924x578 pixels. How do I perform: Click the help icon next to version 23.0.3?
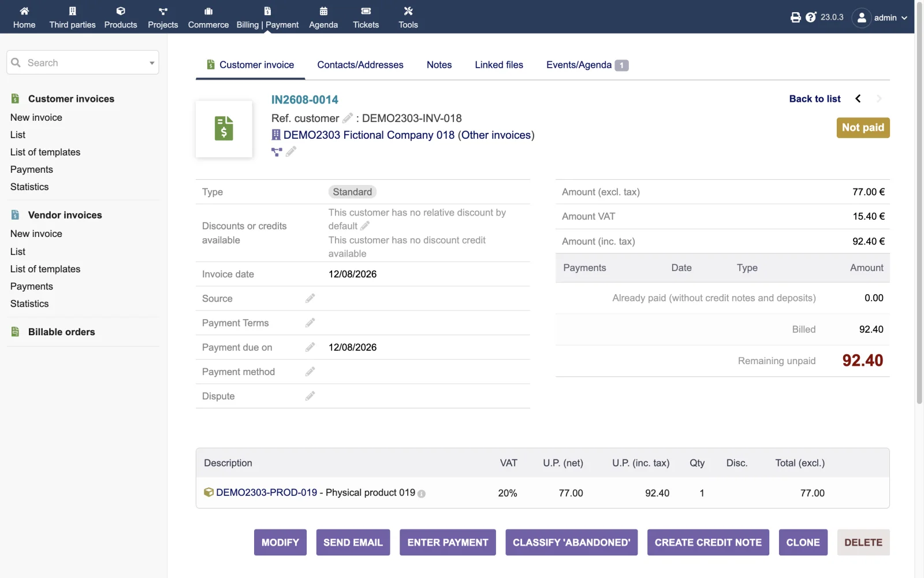coord(811,17)
